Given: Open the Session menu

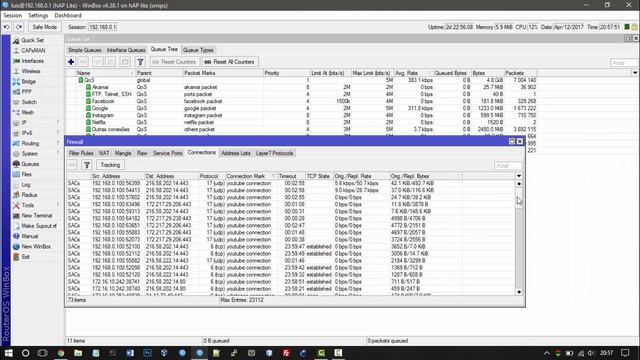Looking at the screenshot, I should point(13,16).
